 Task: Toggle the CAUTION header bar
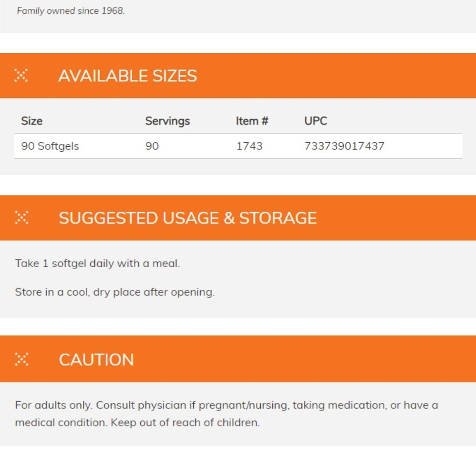pyautogui.click(x=238, y=359)
